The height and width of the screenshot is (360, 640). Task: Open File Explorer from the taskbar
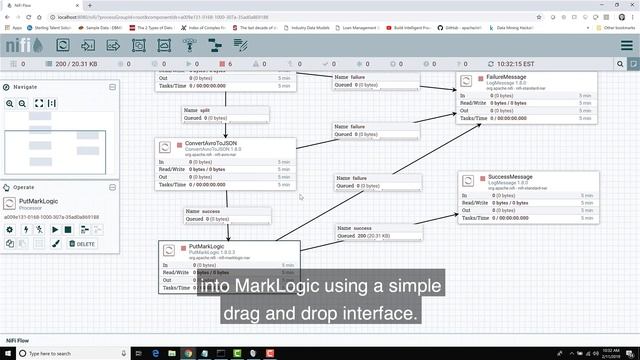point(172,353)
